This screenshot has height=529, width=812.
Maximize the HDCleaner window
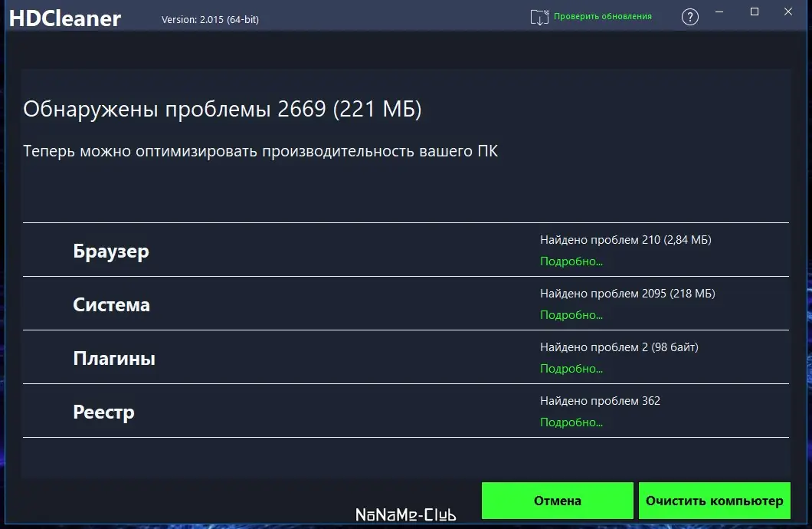coord(754,12)
